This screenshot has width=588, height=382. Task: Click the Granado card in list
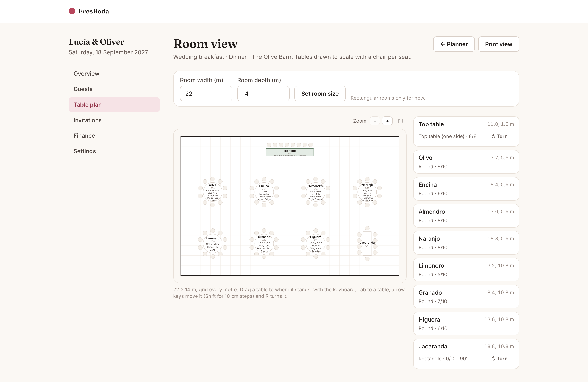point(466,296)
